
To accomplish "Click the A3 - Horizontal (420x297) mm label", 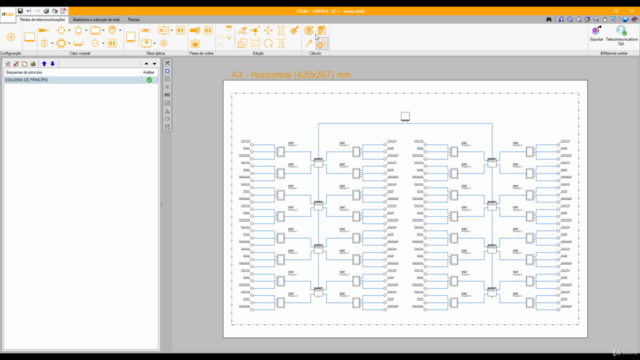I will tap(291, 75).
